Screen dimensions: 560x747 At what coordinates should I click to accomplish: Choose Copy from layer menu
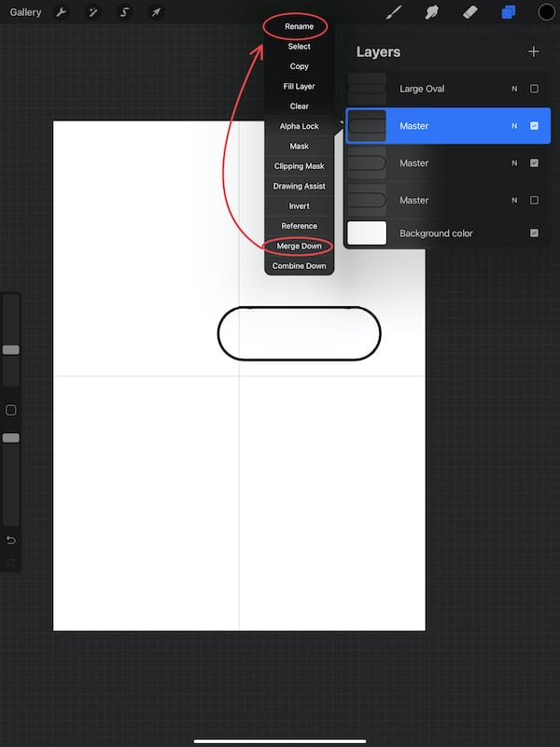299,66
